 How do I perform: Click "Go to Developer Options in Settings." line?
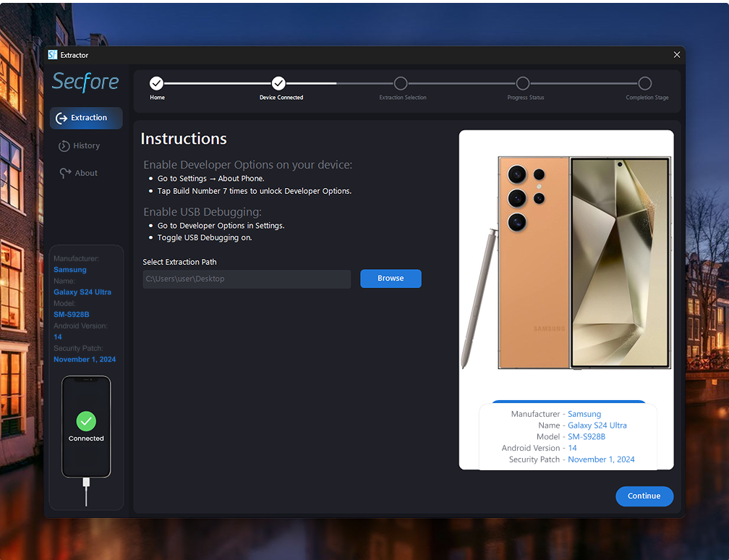(221, 226)
